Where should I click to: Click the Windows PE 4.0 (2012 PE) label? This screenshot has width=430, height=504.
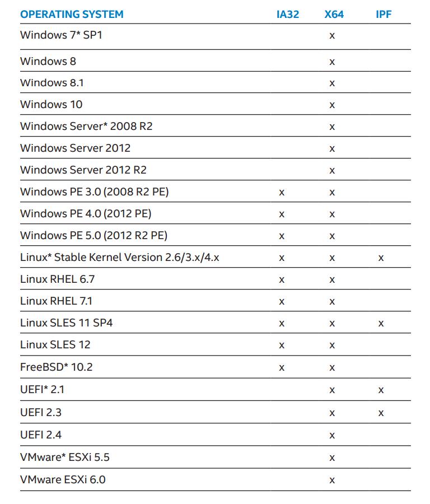coord(86,213)
